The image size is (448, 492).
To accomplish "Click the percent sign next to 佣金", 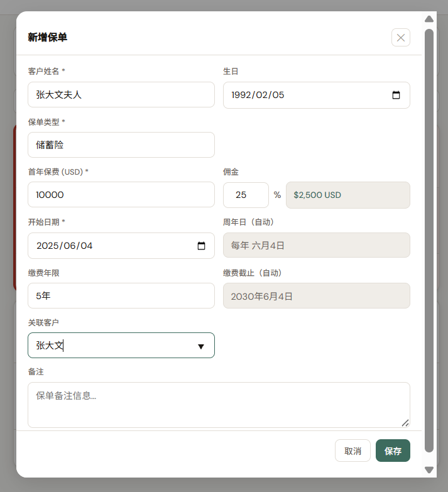I will click(x=277, y=195).
